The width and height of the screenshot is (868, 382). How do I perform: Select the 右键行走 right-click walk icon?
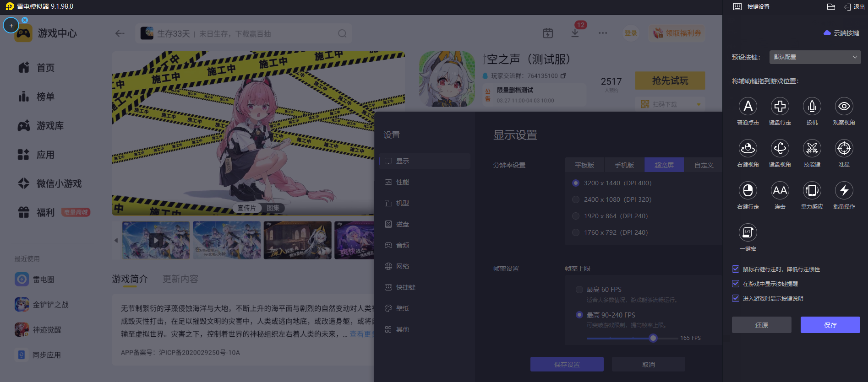(748, 190)
